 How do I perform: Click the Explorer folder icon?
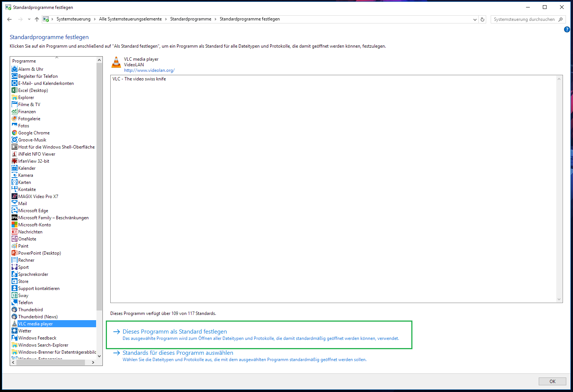(15, 97)
